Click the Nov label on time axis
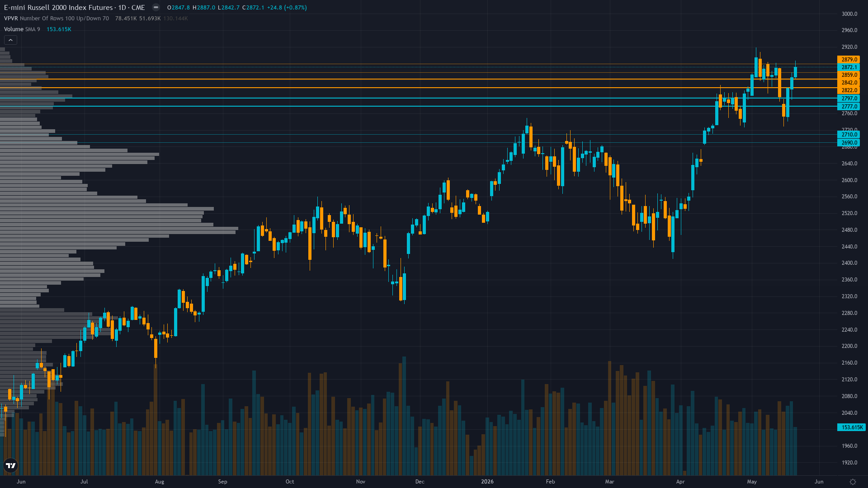Screen dimensions: 868x488 click(x=360, y=482)
